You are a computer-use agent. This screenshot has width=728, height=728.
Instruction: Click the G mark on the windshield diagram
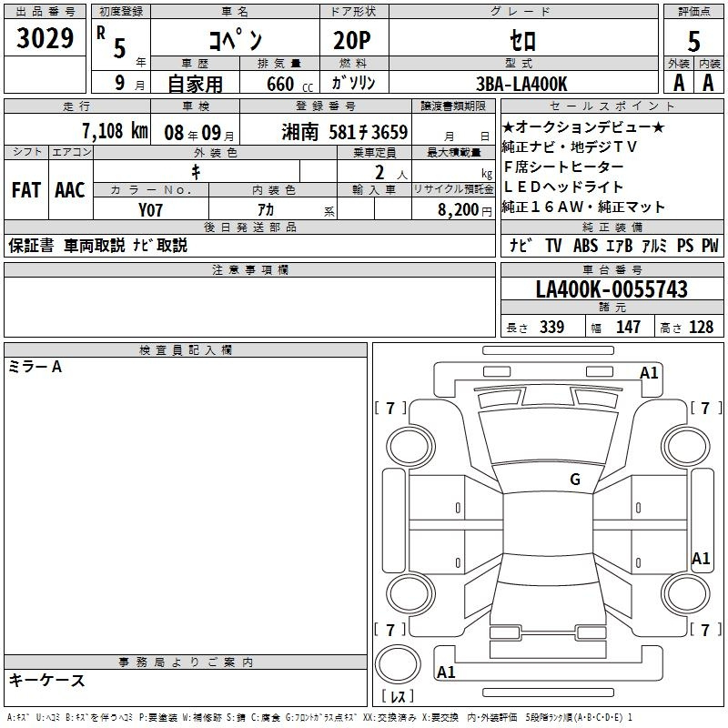(x=574, y=480)
